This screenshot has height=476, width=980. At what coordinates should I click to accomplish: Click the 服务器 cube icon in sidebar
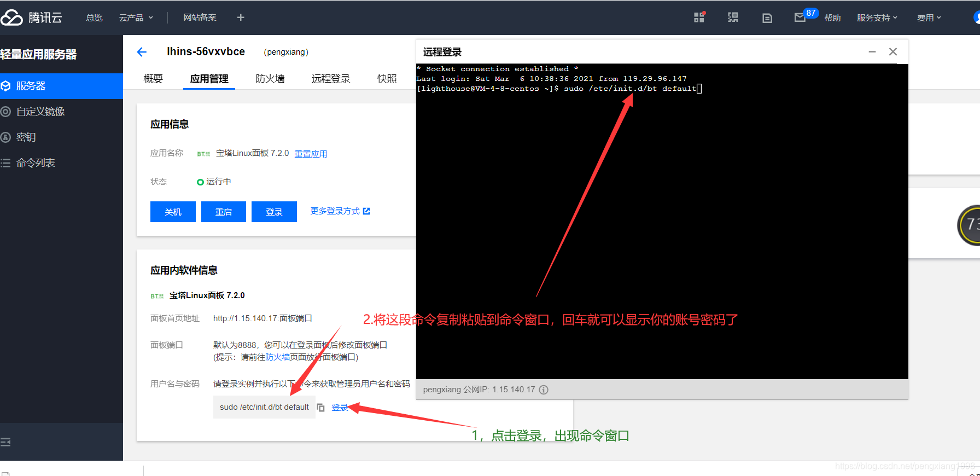[x=6, y=86]
